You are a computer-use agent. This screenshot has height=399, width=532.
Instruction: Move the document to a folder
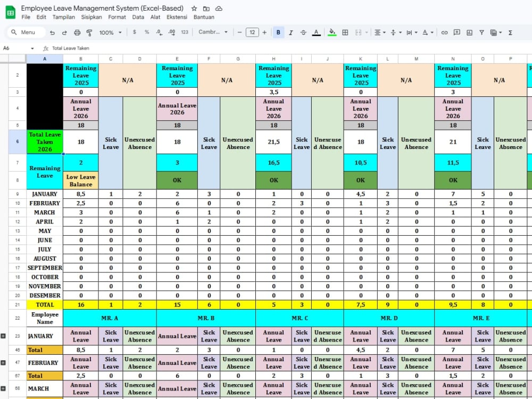coord(206,9)
